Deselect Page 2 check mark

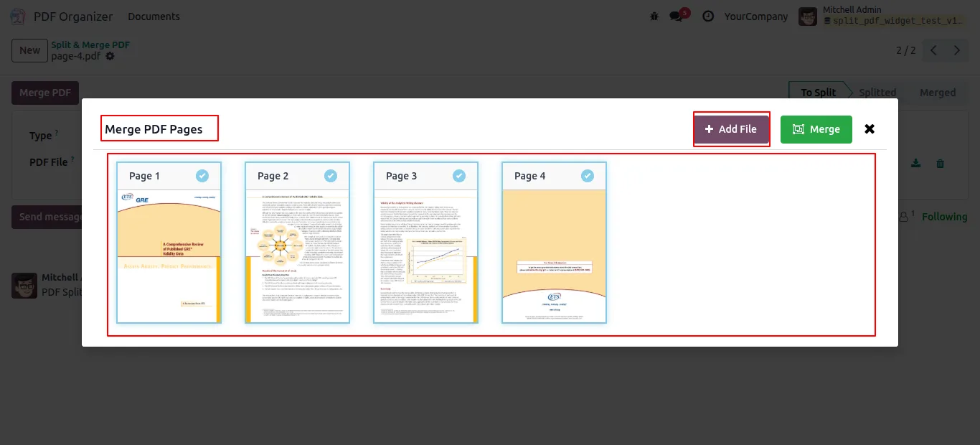(331, 175)
